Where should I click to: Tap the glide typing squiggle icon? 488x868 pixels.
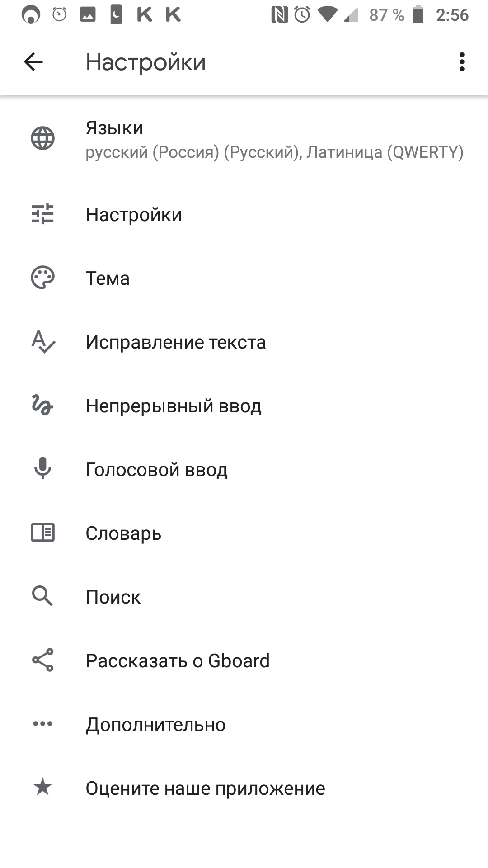(x=42, y=406)
